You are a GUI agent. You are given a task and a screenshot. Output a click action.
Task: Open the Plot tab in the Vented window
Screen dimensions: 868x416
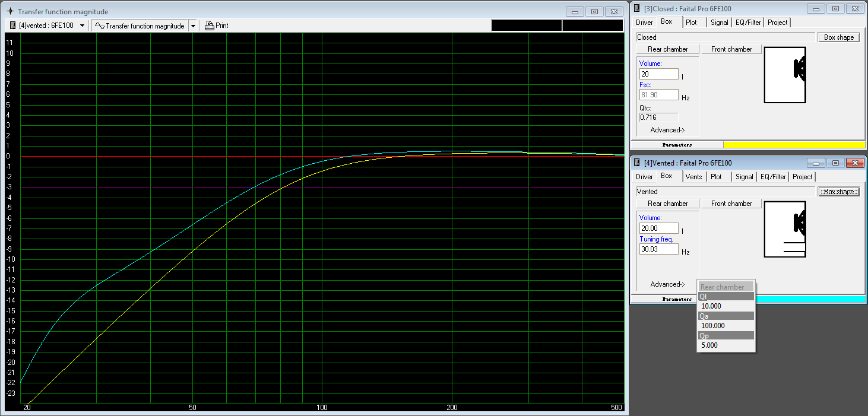(x=717, y=177)
